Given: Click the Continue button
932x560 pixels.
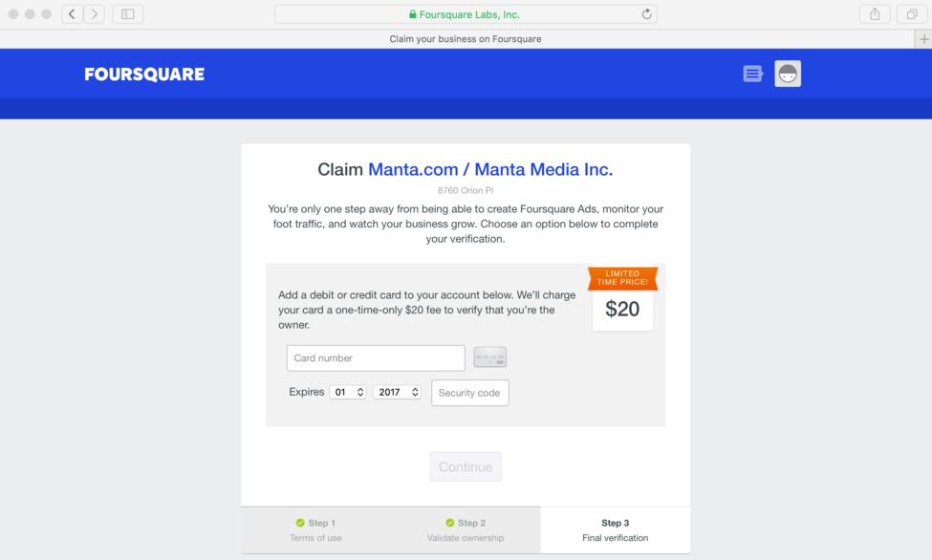Looking at the screenshot, I should pyautogui.click(x=466, y=466).
